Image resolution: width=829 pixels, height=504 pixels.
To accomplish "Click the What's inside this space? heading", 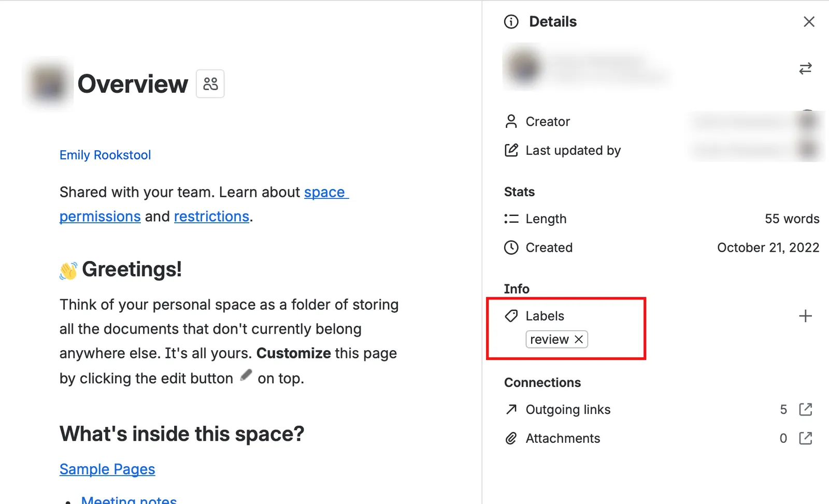I will click(182, 434).
